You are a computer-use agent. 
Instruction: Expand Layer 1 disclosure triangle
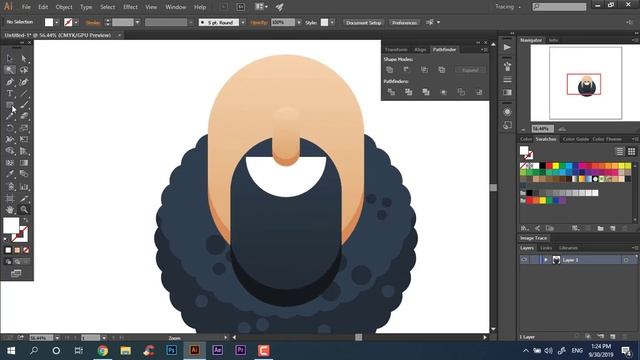pyautogui.click(x=545, y=260)
